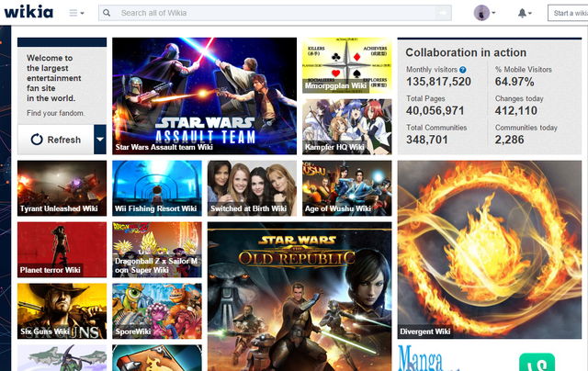Open the Monthly visitors help icon
This screenshot has height=371, width=588.
pyautogui.click(x=463, y=70)
